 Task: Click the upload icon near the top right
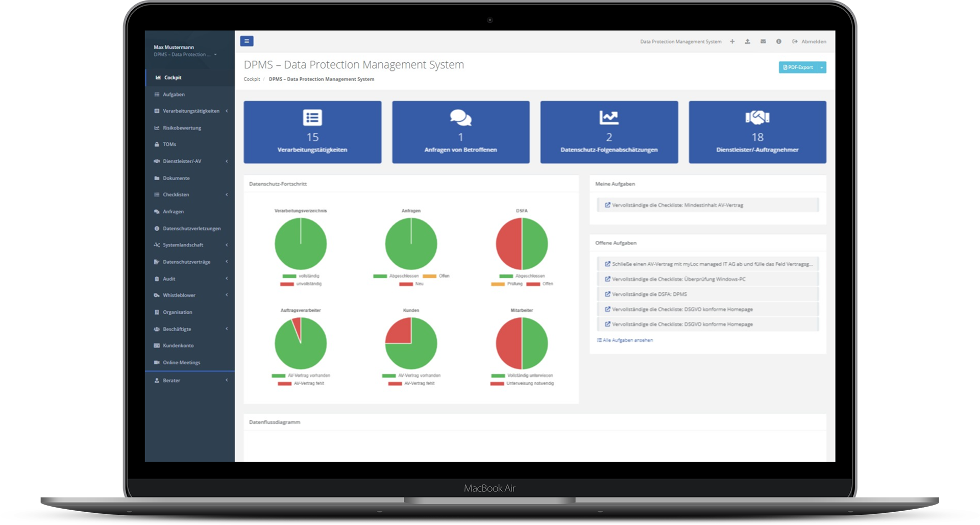click(747, 41)
